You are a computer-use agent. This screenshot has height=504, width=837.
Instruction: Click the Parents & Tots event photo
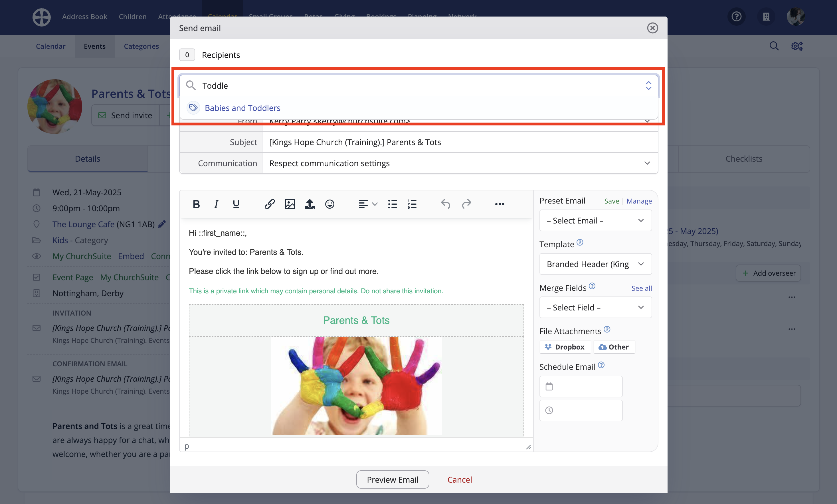tap(55, 106)
